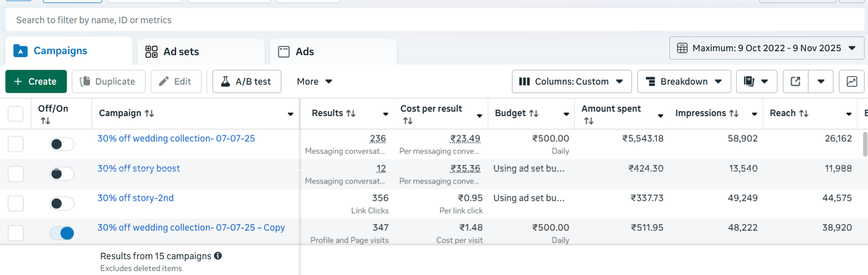Switch to the Ad sets tab
Image resolution: width=868 pixels, height=275 pixels.
pos(173,52)
